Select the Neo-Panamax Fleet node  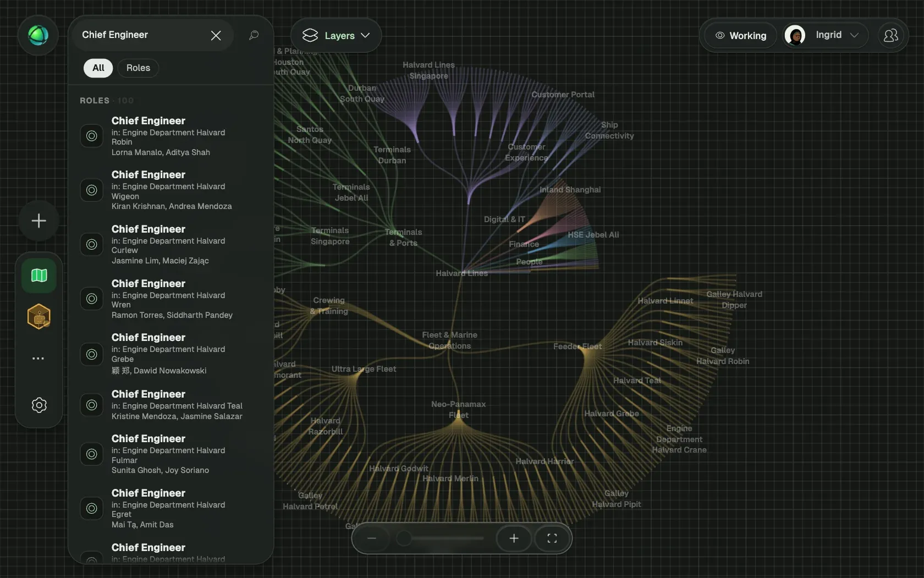tap(458, 410)
